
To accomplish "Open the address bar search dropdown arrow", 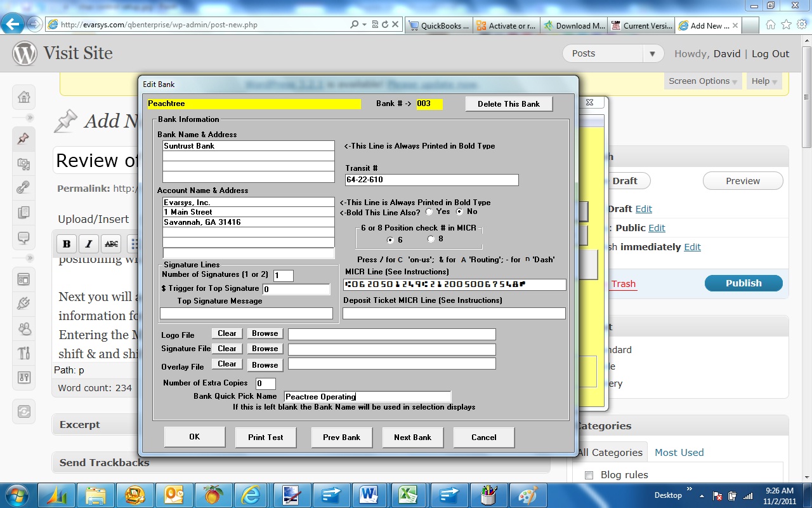I will pos(364,25).
